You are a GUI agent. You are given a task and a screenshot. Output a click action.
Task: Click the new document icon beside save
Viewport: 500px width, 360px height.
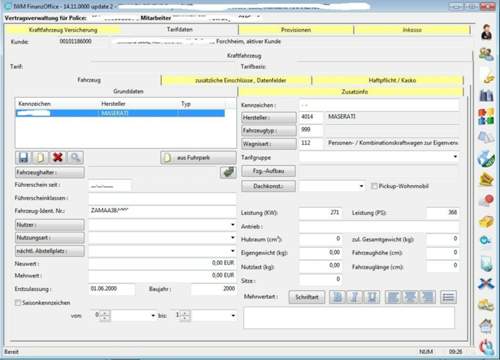coord(40,157)
